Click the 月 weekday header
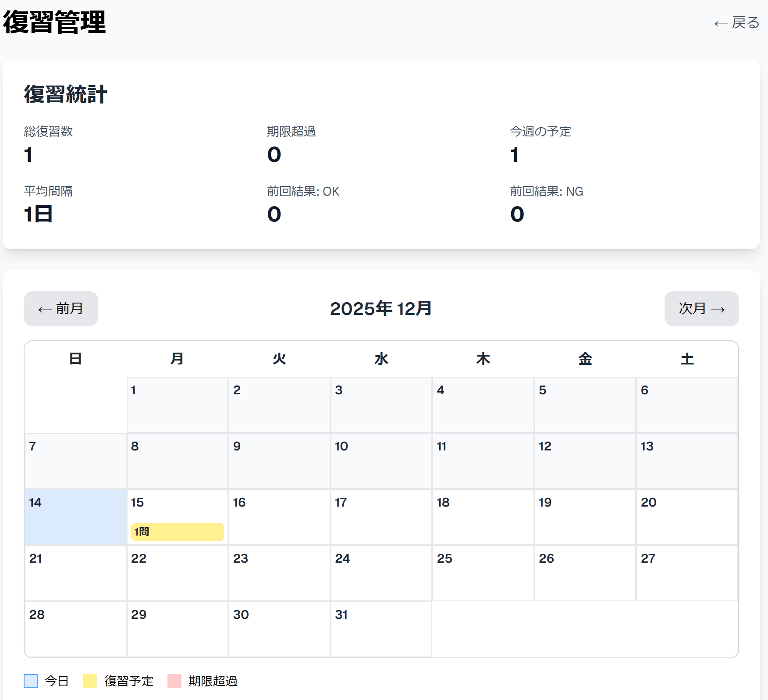Viewport: 768px width, 700px height. [x=178, y=359]
